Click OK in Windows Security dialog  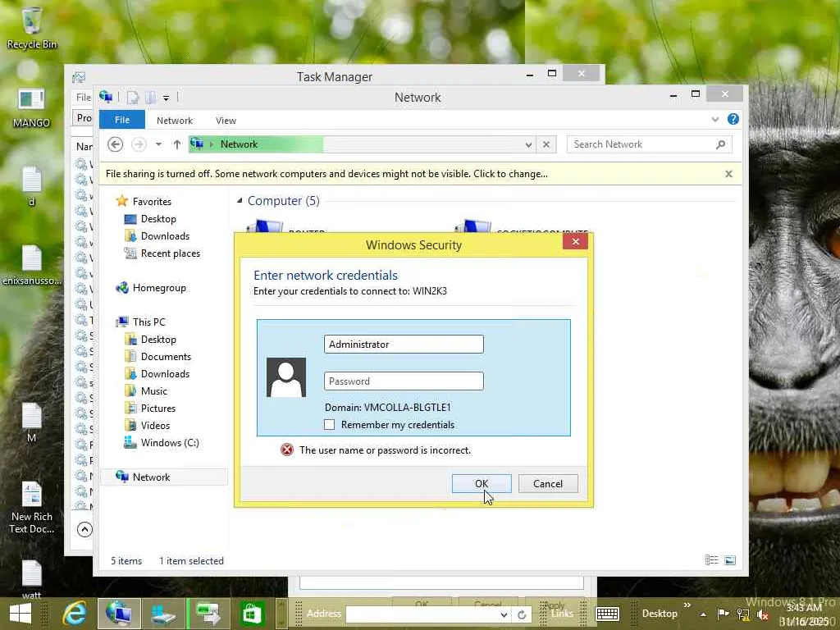[x=482, y=484]
